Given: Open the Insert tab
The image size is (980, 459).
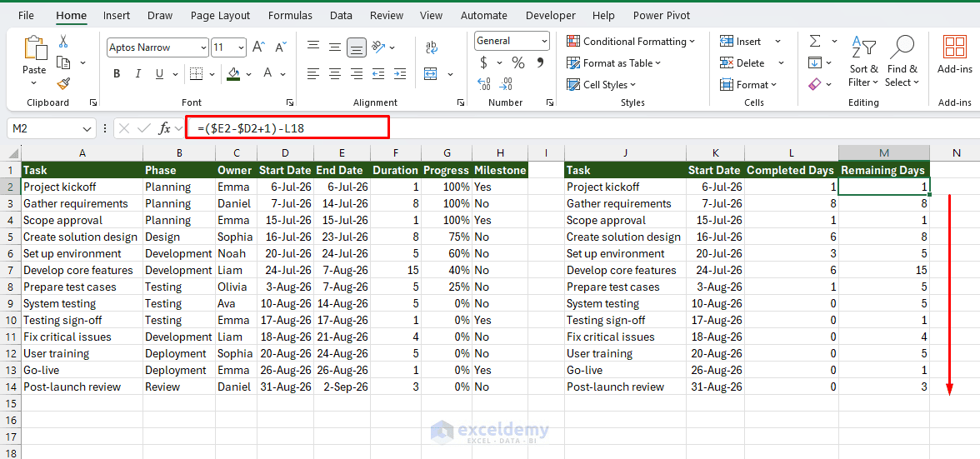Looking at the screenshot, I should coord(117,16).
